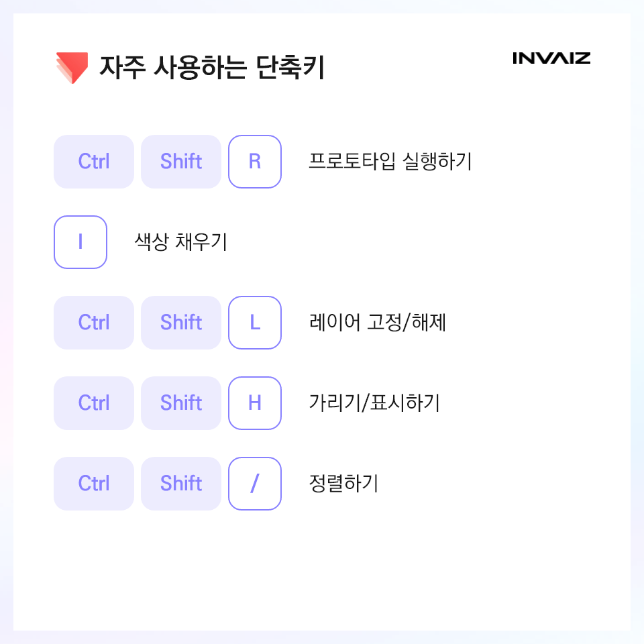Click the 프로토타입 실행하기 label
This screenshot has height=644, width=644.
click(390, 161)
